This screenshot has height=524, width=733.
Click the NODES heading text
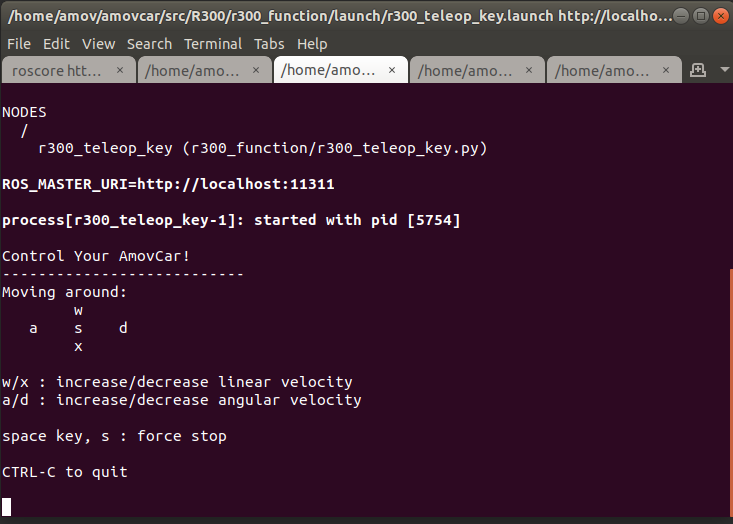tap(24, 112)
